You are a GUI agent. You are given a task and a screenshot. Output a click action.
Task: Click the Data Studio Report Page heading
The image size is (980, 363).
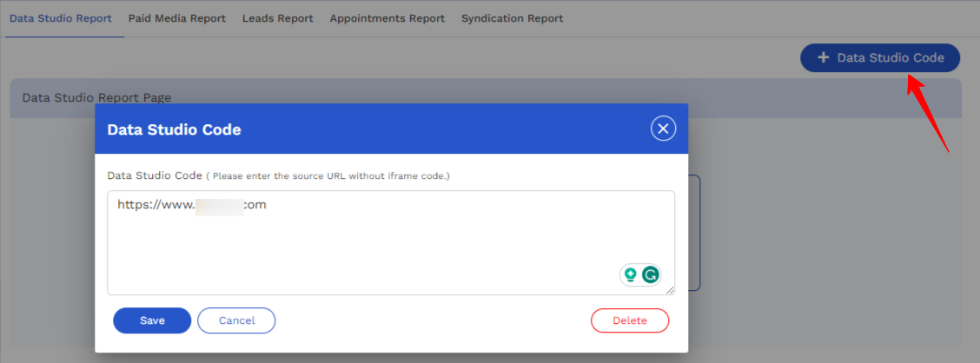pos(96,97)
